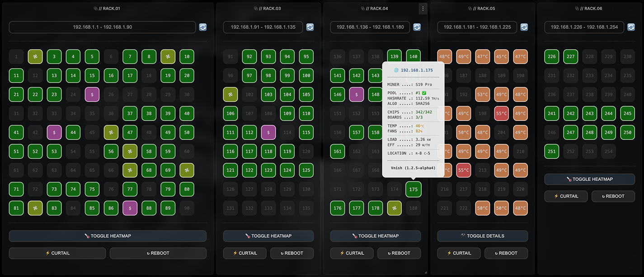This screenshot has width=644, height=277.
Task: Select green miner 175 in RACK.04
Action: click(x=413, y=189)
